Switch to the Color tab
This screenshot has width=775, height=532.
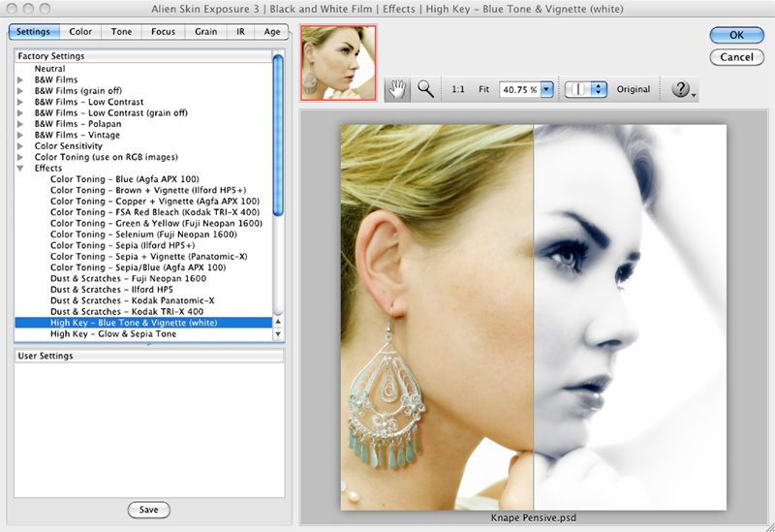point(80,32)
